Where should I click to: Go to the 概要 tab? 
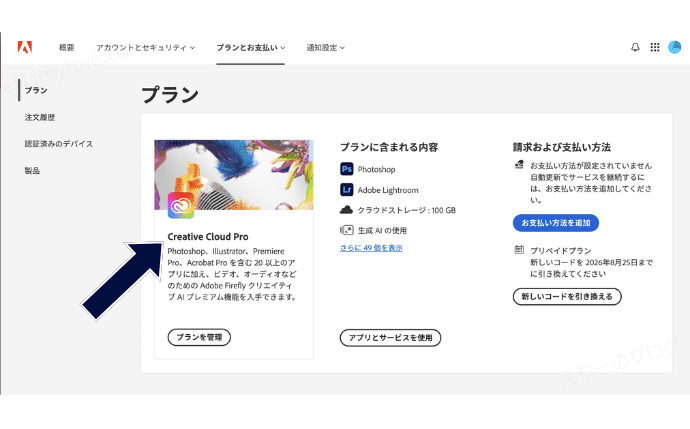[x=67, y=48]
